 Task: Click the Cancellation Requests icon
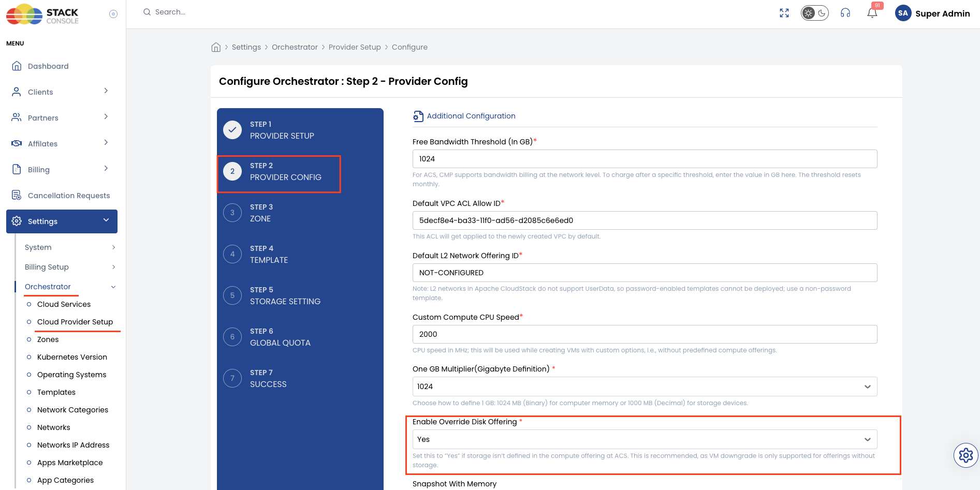17,195
